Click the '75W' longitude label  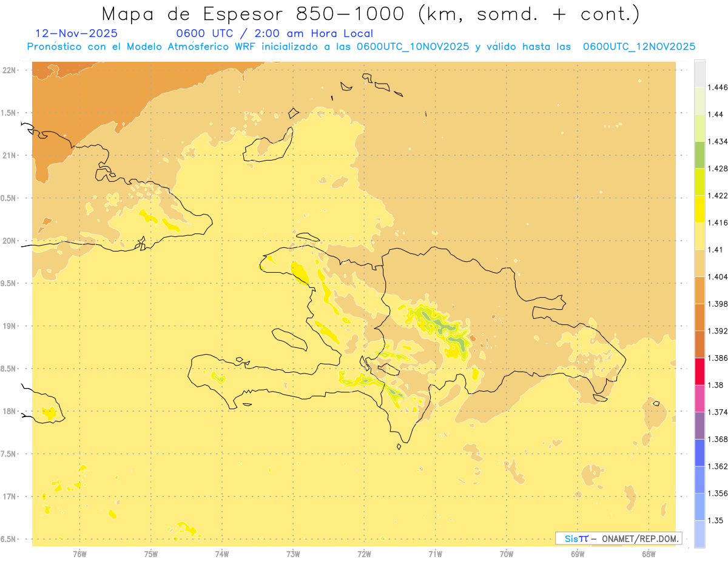tap(151, 554)
